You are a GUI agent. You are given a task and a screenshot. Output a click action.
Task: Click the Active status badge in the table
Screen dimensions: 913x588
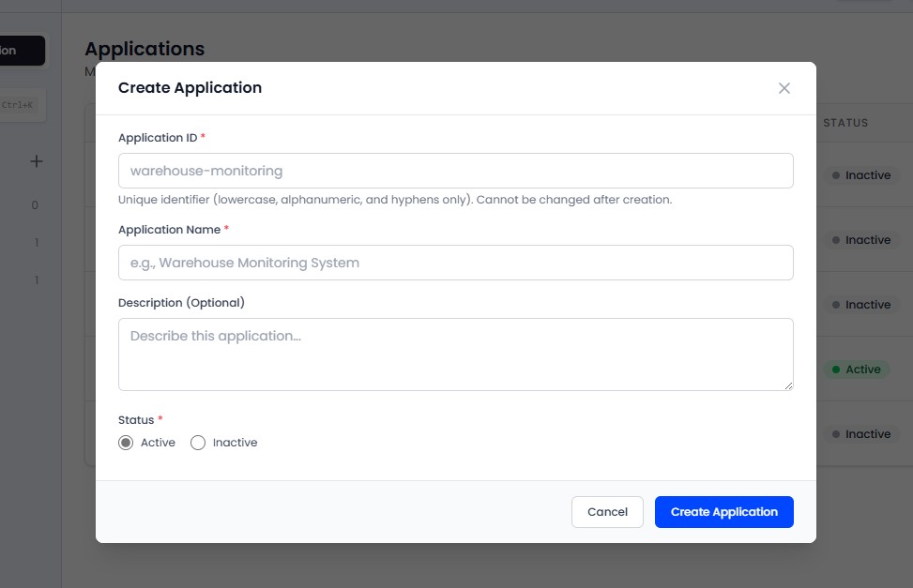(856, 369)
